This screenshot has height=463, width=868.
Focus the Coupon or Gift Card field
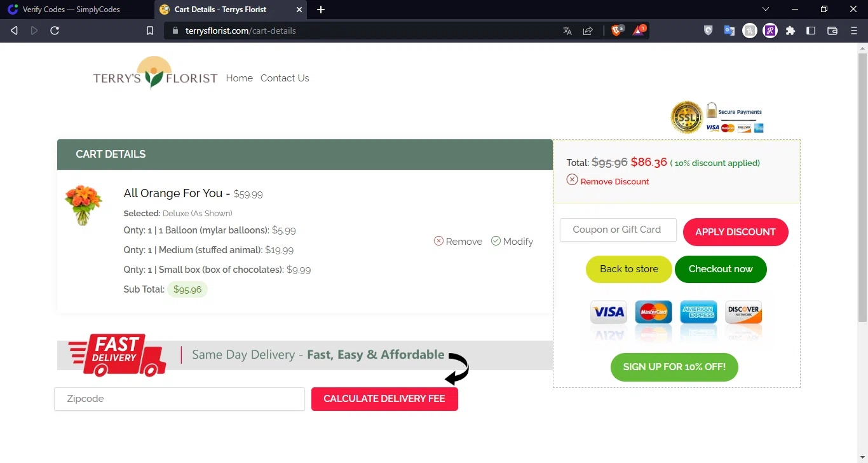point(618,230)
